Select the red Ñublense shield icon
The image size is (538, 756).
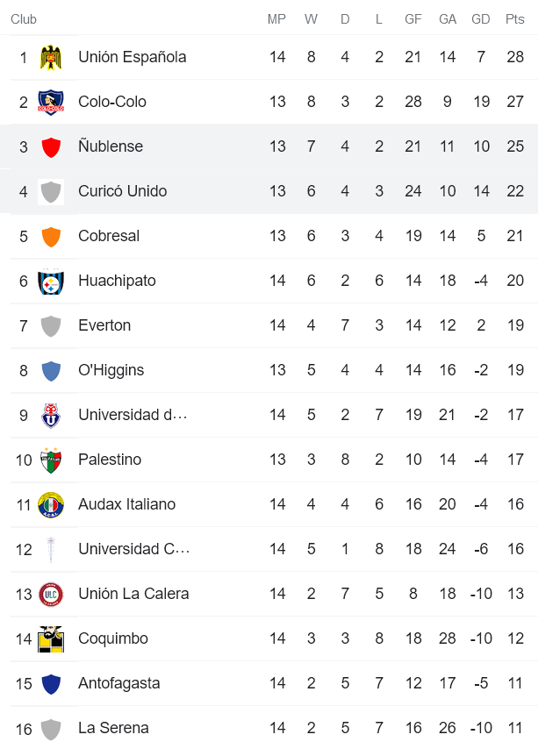coord(51,147)
